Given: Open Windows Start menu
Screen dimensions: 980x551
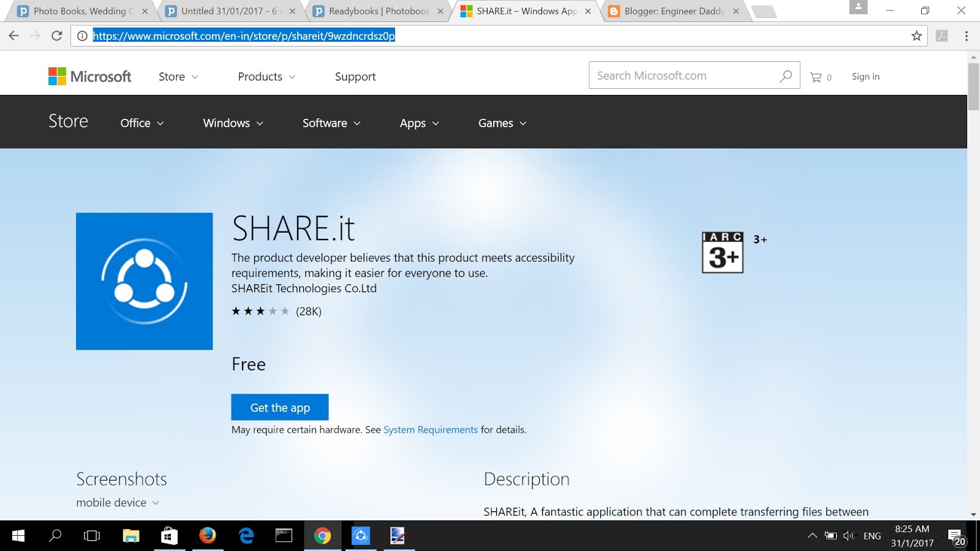Looking at the screenshot, I should 18,536.
